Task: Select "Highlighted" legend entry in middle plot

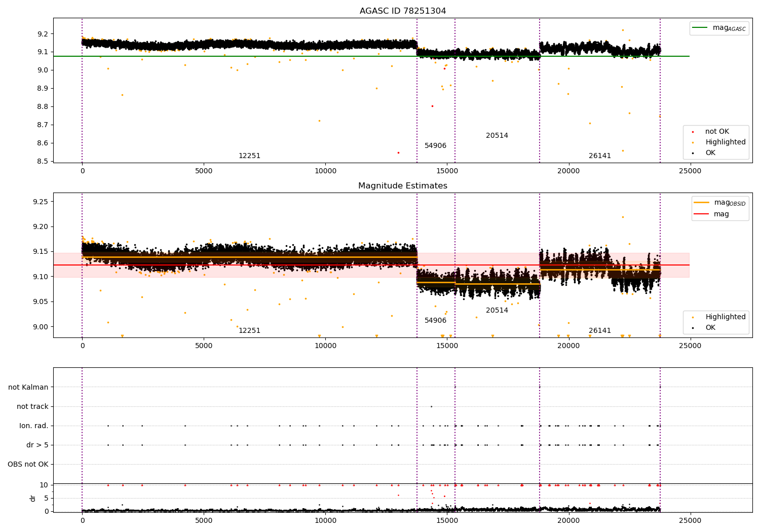Action: 726,317
